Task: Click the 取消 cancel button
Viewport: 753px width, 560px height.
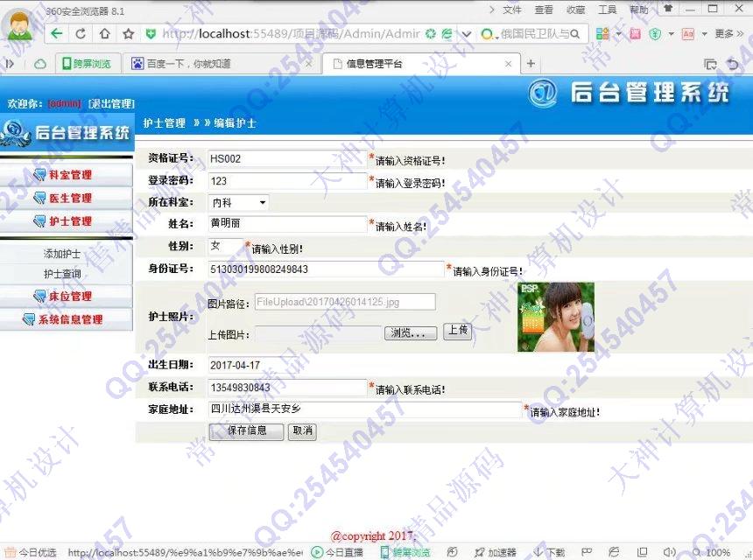Action: [x=302, y=430]
